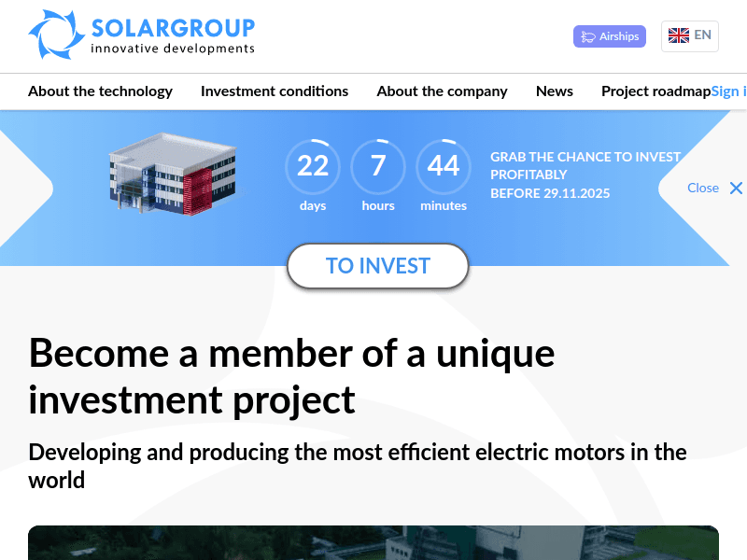Click the Sign in link

point(729,91)
